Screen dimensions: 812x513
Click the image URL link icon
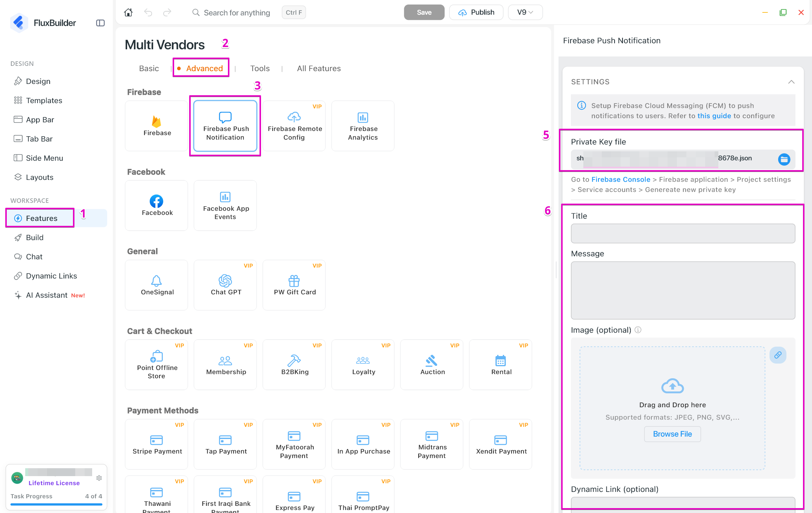point(778,355)
